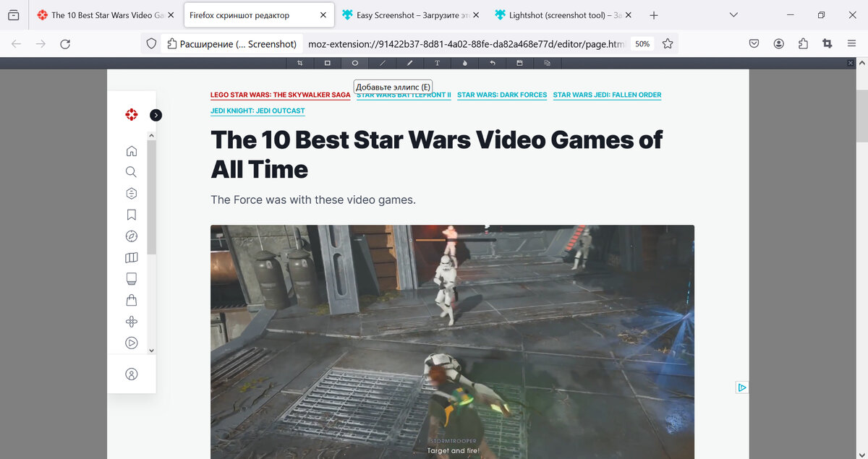
Task: Close The 10 Best Star Wars tab
Action: [170, 15]
